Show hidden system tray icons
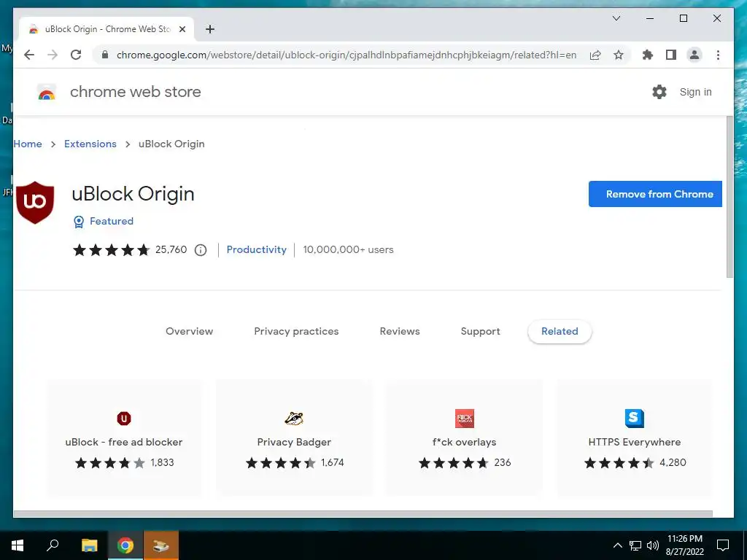The height and width of the screenshot is (560, 747). click(617, 545)
